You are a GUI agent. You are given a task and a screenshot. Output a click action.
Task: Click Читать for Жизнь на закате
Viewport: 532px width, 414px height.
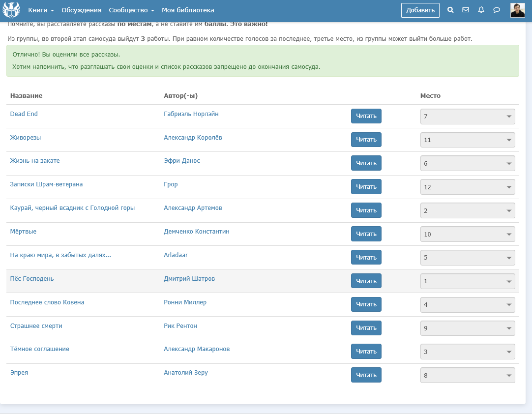(x=366, y=163)
